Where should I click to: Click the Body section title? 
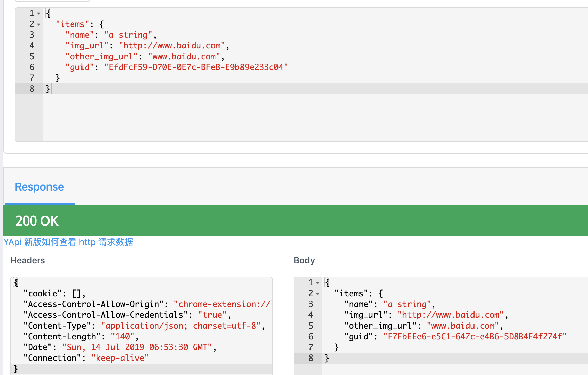[x=304, y=260]
